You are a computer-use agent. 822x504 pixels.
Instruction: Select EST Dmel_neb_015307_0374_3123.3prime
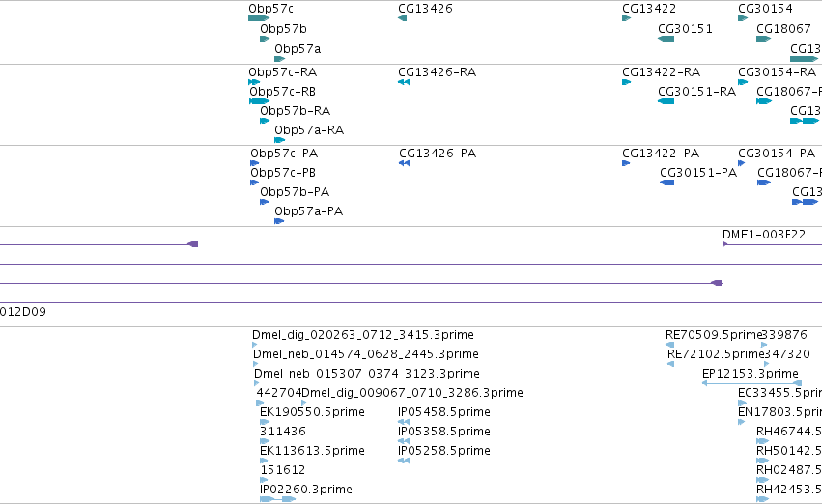coord(367,374)
